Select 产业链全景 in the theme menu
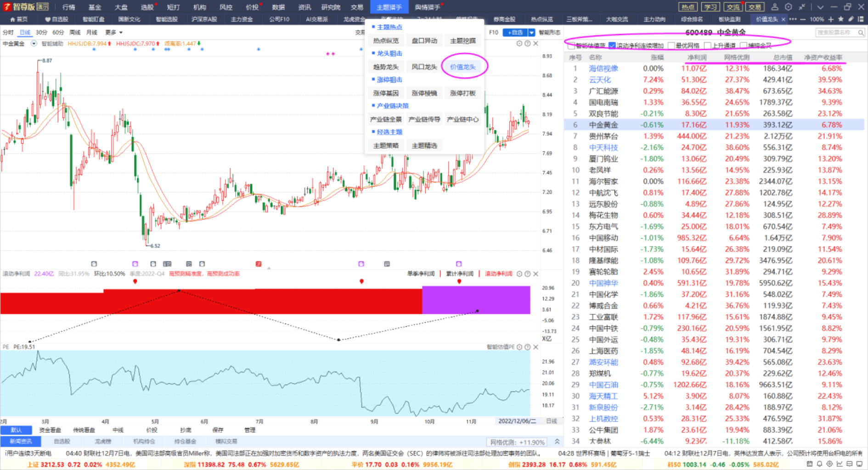Image resolution: width=868 pixels, height=470 pixels. [386, 119]
